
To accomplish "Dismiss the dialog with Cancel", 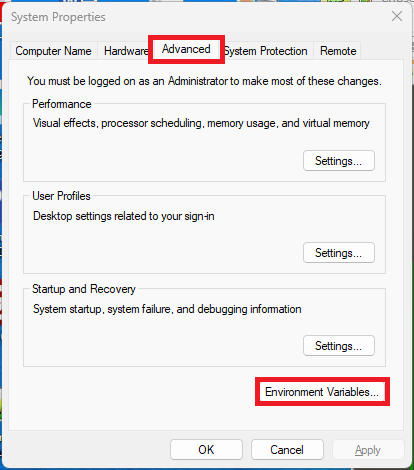I will point(287,450).
